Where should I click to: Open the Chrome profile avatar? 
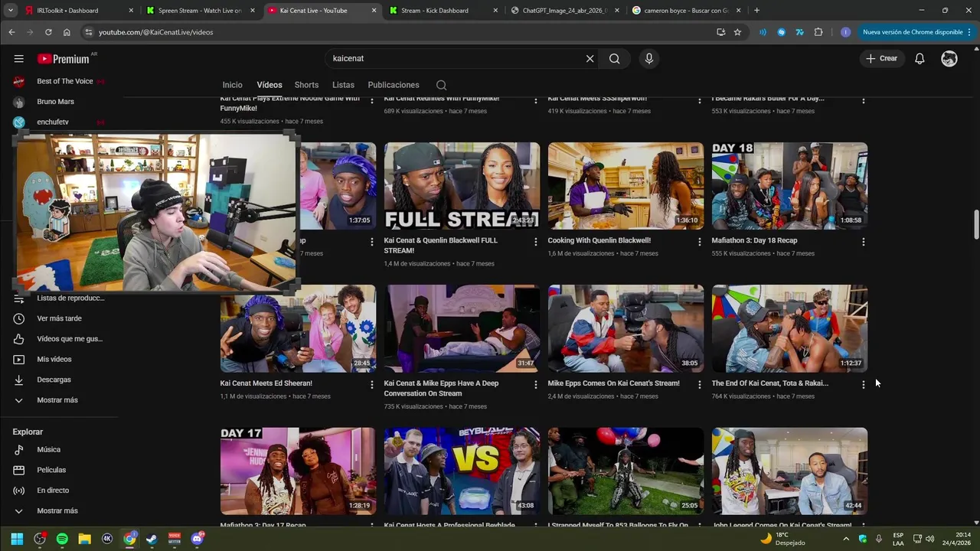(x=845, y=32)
